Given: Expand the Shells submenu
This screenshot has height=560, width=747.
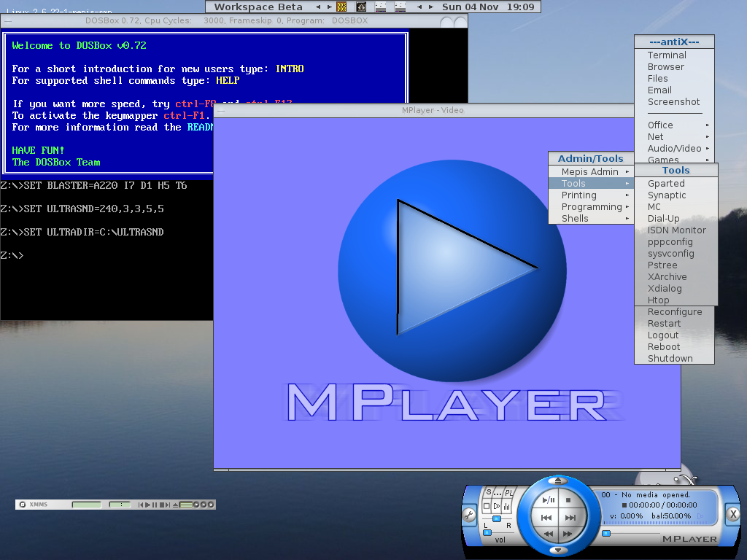Looking at the screenshot, I should pos(591,219).
